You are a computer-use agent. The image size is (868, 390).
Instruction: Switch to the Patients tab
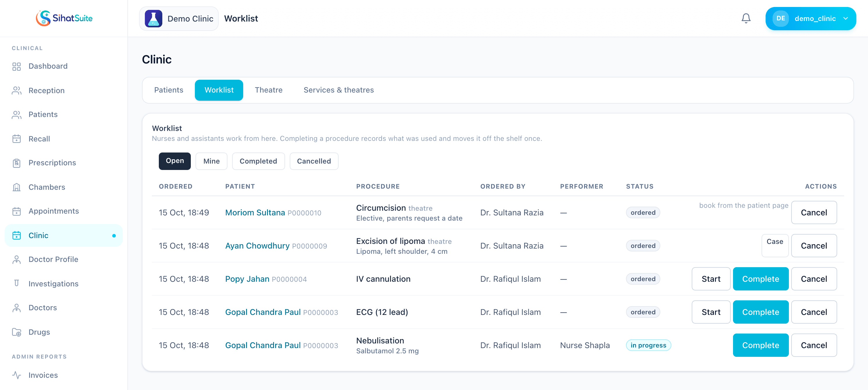coord(168,90)
